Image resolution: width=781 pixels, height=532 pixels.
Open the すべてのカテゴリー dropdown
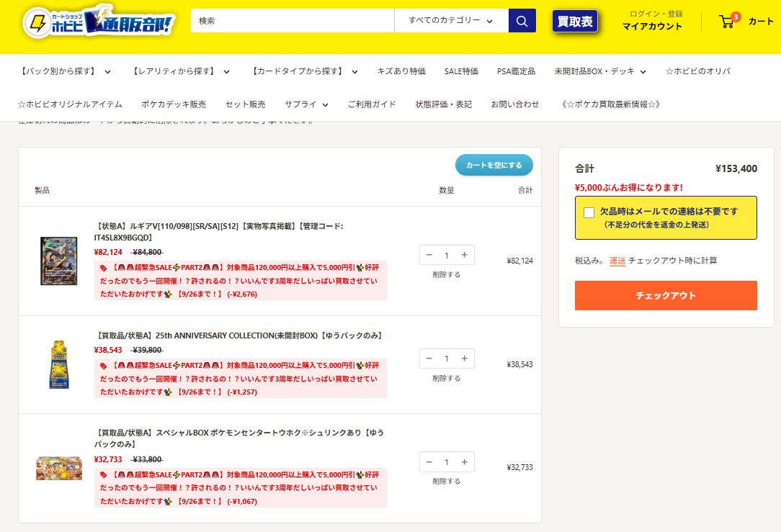(451, 20)
